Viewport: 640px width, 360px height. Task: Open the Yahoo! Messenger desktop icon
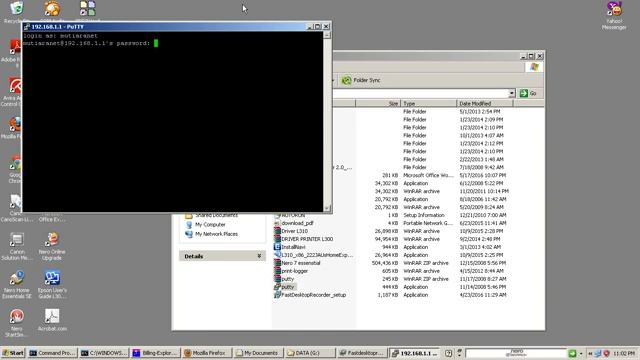pyautogui.click(x=614, y=15)
